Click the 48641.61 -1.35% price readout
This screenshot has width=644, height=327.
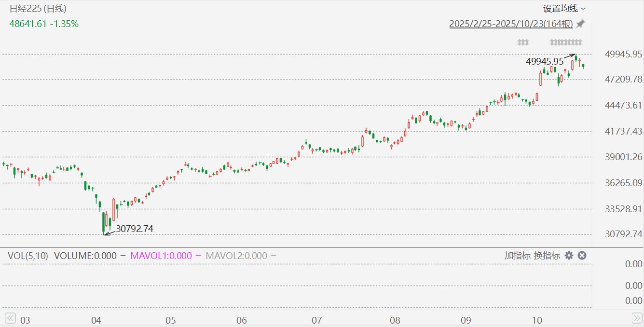(44, 24)
